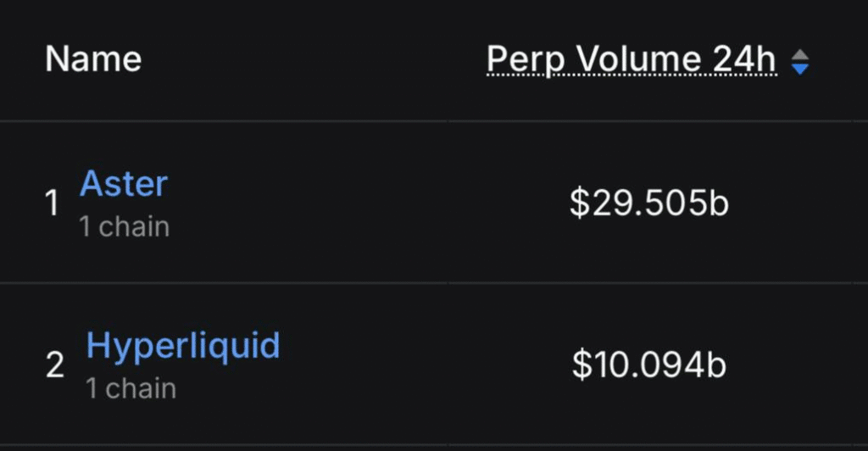Click the dollar sign in Aster's volume
This screenshot has width=868, height=451.
tap(579, 203)
